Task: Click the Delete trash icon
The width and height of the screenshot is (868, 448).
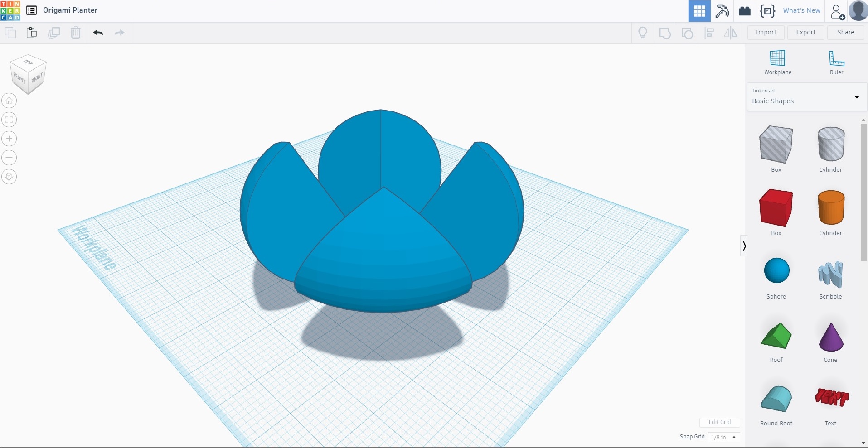Action: coord(76,33)
